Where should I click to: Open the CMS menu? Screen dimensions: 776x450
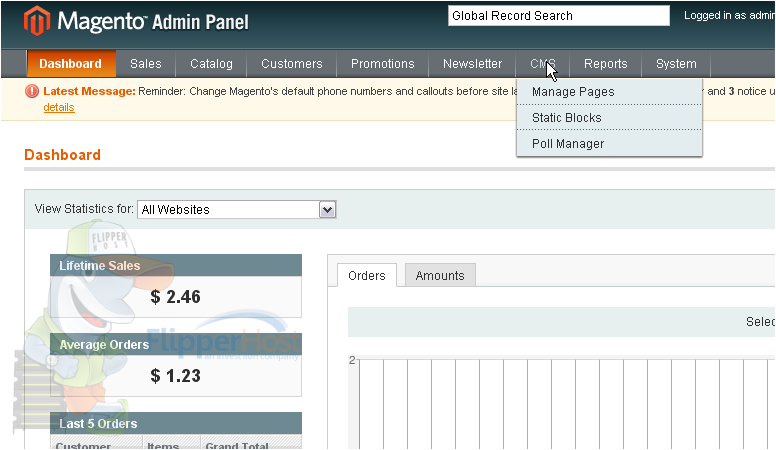[543, 64]
